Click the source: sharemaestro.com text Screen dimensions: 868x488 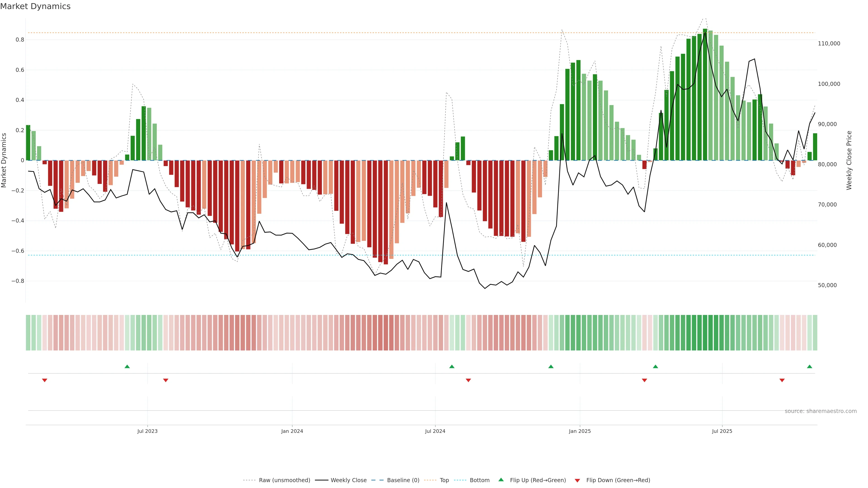[x=821, y=411]
